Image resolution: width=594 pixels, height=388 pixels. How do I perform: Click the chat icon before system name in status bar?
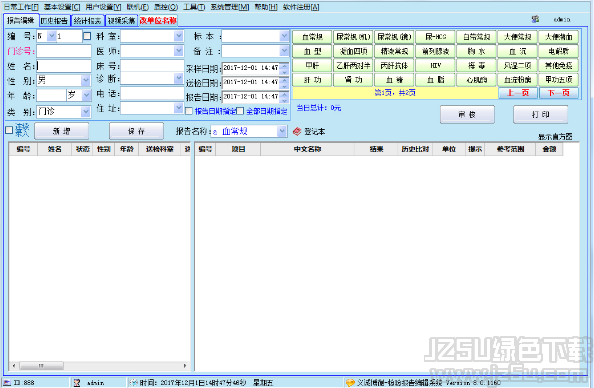[x=350, y=383]
